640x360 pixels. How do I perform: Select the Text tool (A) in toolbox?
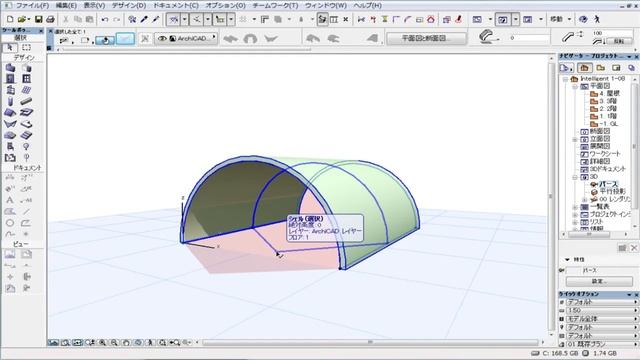coord(10,200)
